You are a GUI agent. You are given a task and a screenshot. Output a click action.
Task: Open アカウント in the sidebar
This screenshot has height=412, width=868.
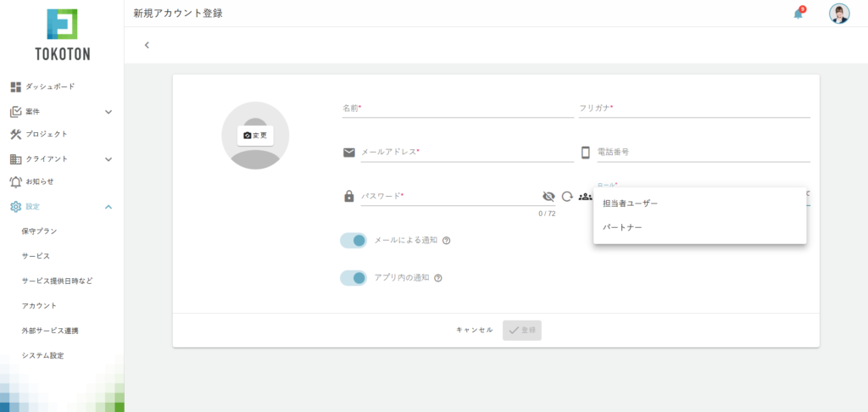click(40, 305)
